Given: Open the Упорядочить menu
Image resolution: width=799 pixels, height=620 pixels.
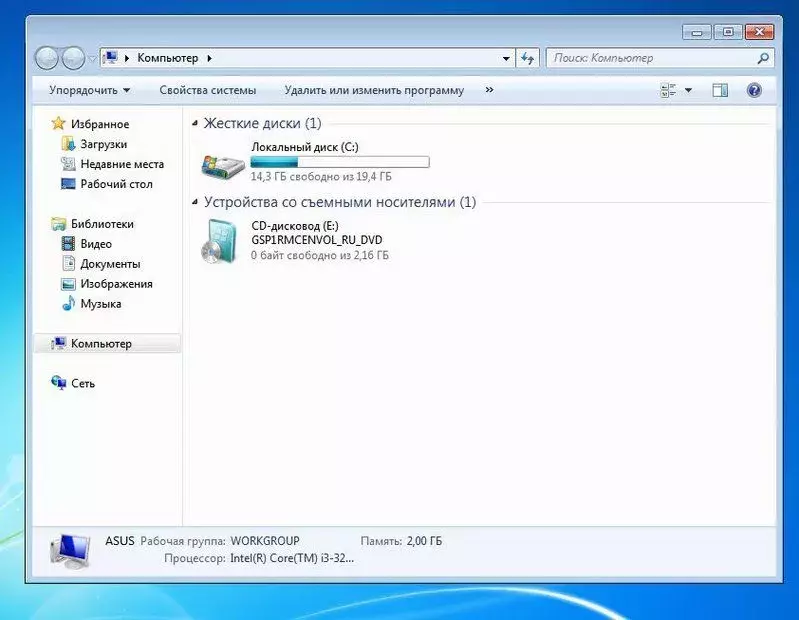Looking at the screenshot, I should point(89,90).
